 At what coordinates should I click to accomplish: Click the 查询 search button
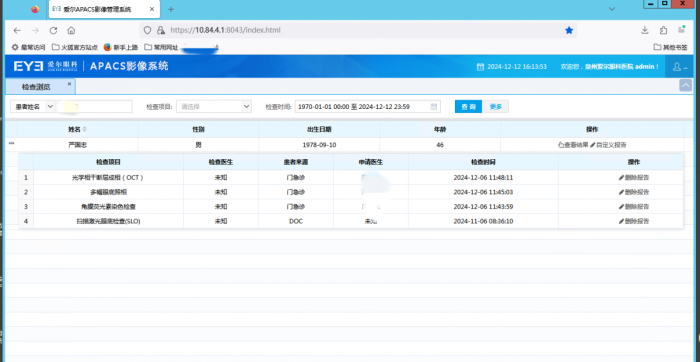(468, 107)
